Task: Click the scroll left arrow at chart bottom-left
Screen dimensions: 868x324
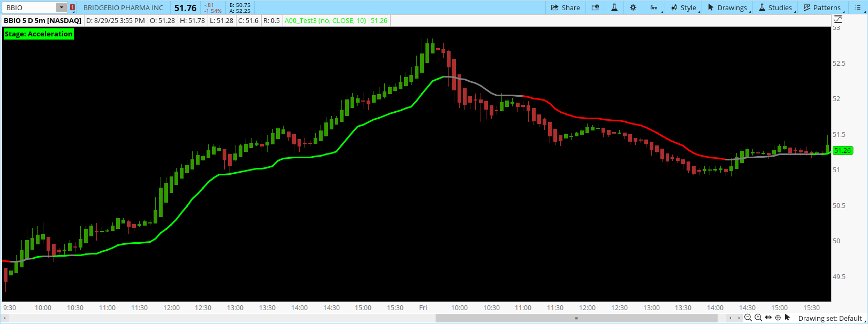Action: [5, 318]
